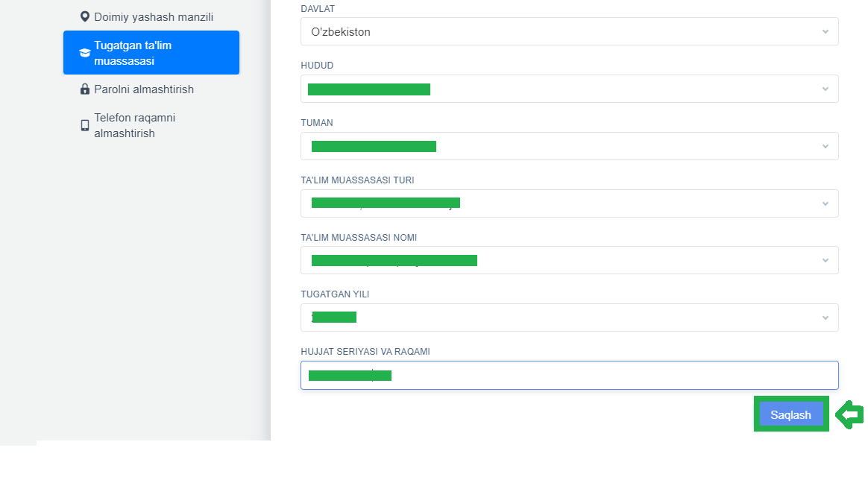Click the chevron arrow in the Davlat field
The image size is (868, 477).
(x=825, y=32)
